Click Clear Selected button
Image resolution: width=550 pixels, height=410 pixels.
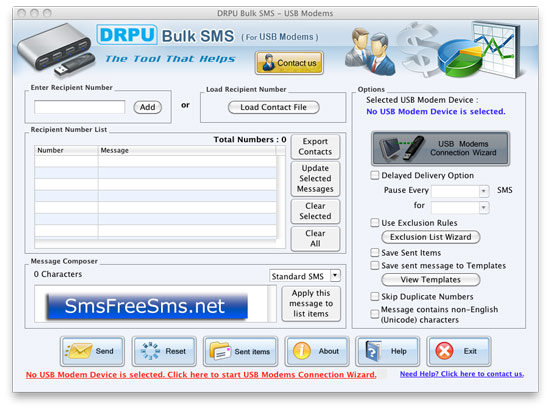click(x=315, y=211)
